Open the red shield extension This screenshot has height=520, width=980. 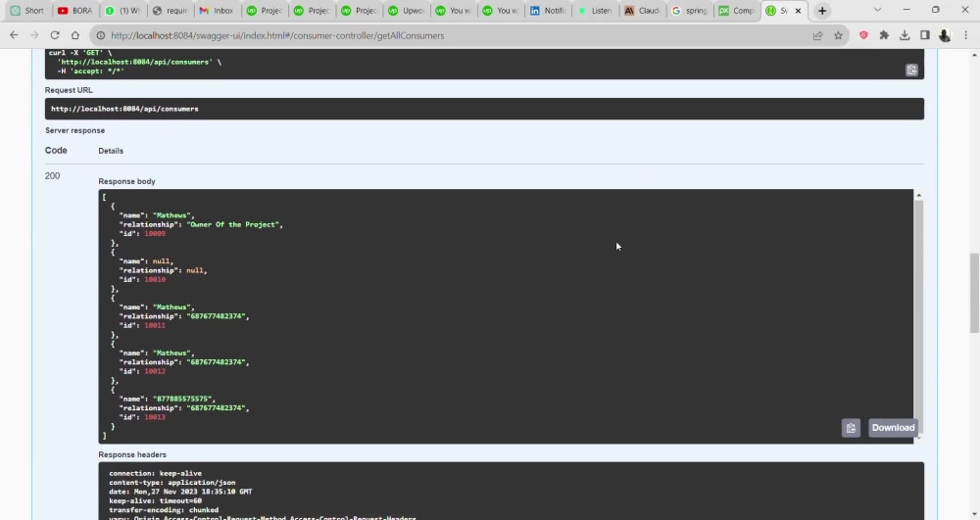point(863,35)
